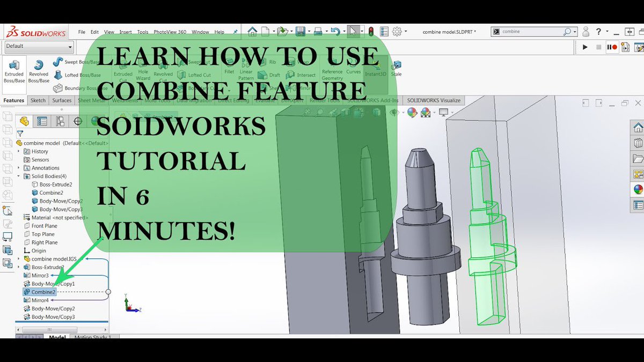This screenshot has height=362, width=644.
Task: Toggle the macro record/pause button
Action: pyautogui.click(x=612, y=47)
